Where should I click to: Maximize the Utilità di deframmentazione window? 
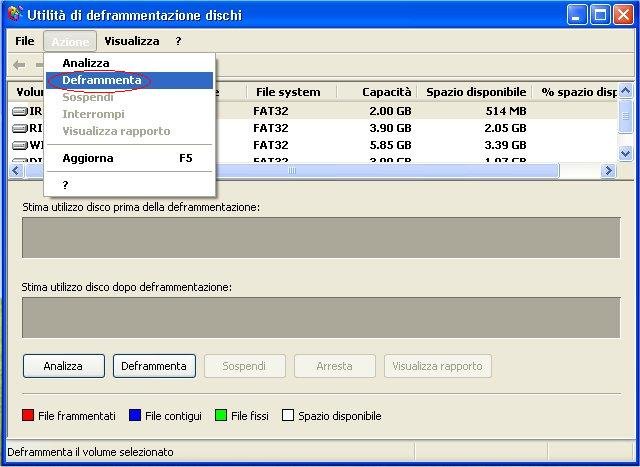pos(600,15)
